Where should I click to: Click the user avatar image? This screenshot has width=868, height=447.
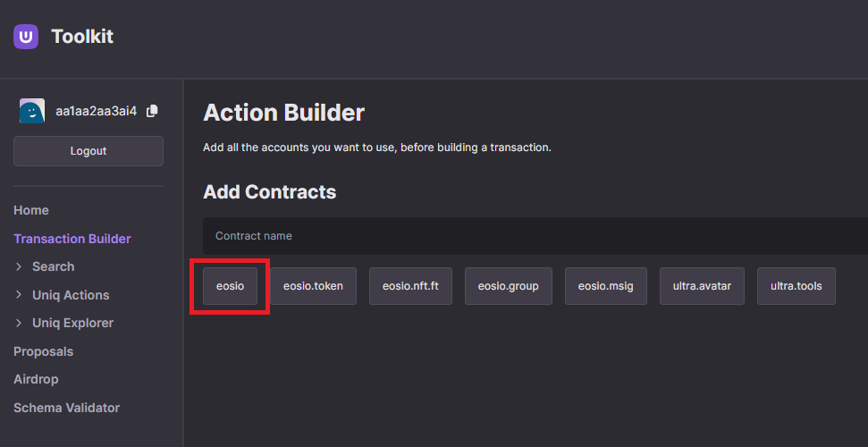click(32, 111)
